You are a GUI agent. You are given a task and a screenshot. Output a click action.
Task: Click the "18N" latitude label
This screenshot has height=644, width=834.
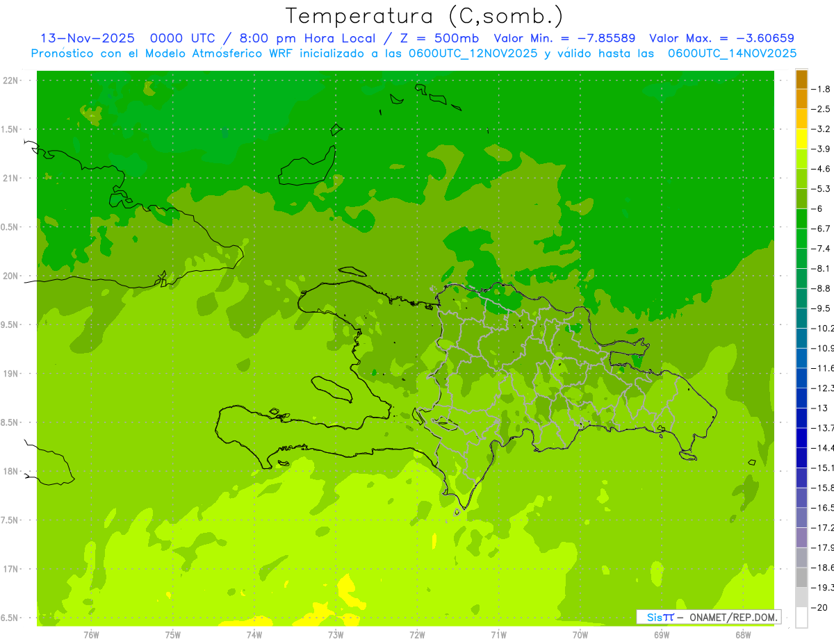pyautogui.click(x=11, y=472)
